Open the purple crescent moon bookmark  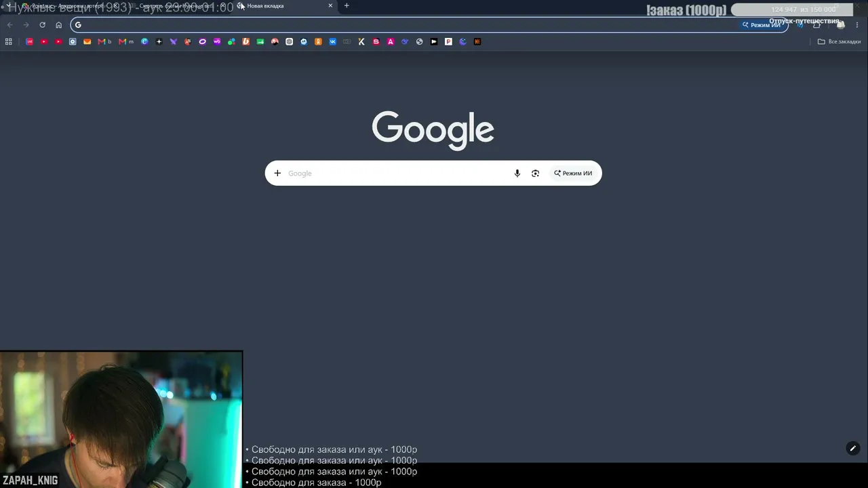(463, 41)
